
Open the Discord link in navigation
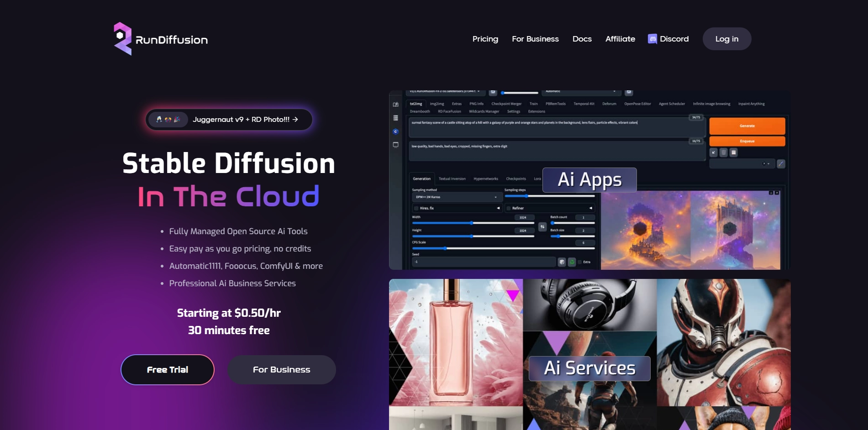point(668,39)
